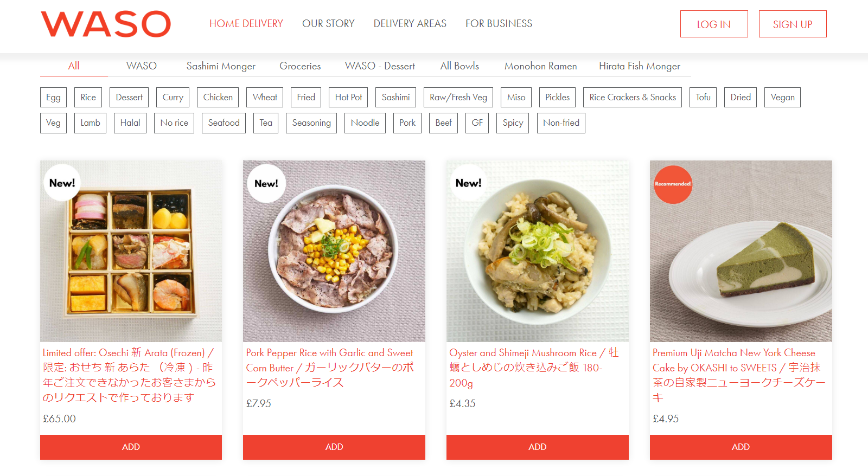
Task: Click the WASO logo
Action: click(x=106, y=24)
